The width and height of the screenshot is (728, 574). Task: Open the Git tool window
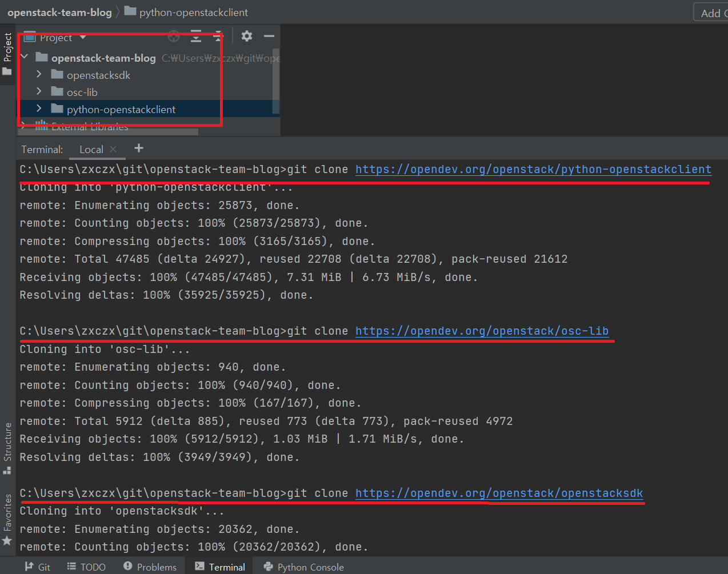click(38, 567)
